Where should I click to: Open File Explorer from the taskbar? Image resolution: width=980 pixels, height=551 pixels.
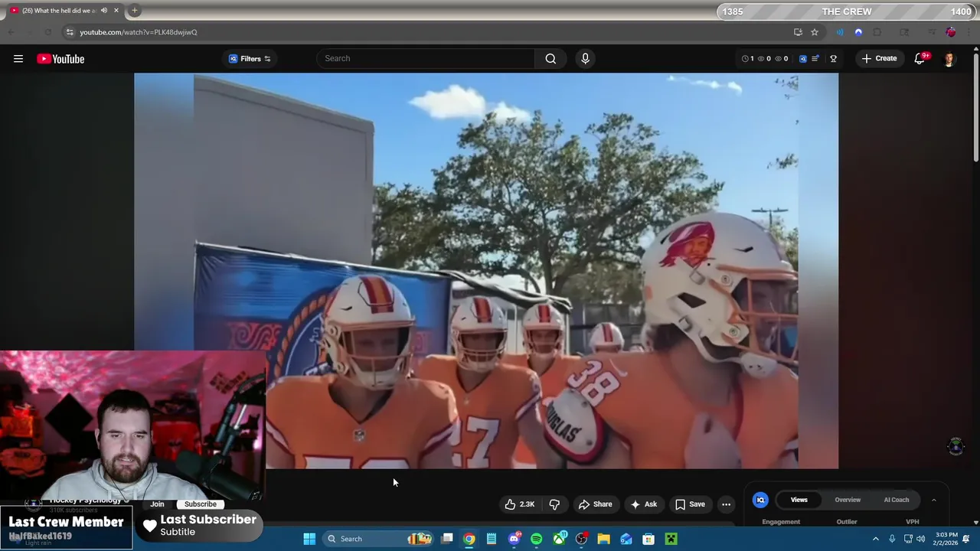coord(604,539)
